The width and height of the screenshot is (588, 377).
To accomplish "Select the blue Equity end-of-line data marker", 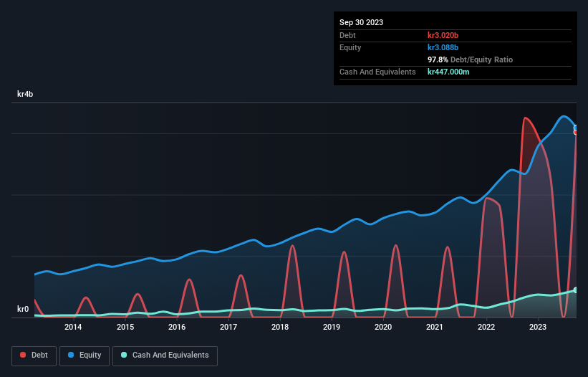I will coord(576,128).
